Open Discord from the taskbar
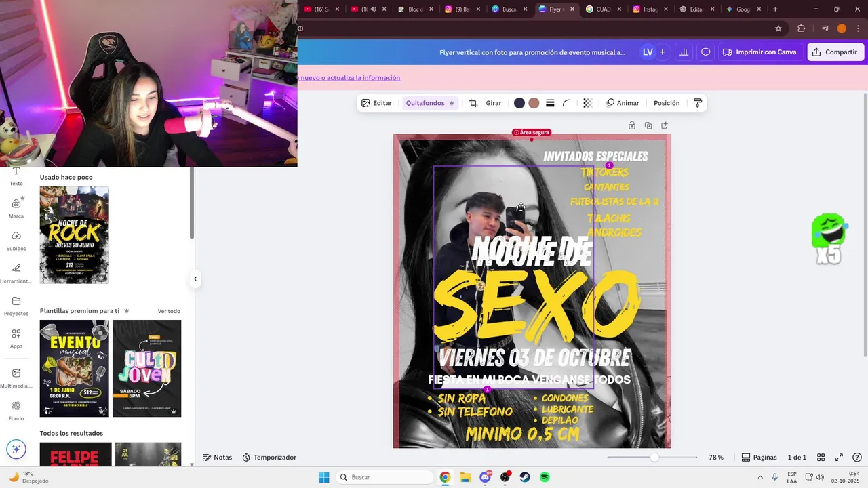 [485, 477]
